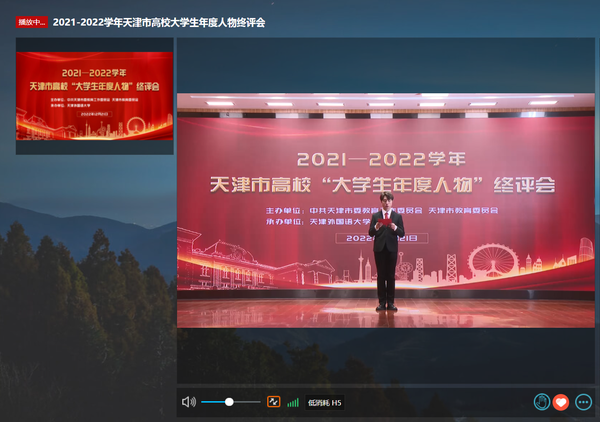Select the small slide thumbnail at top left
Screen dimensions: 600x422
[95, 96]
